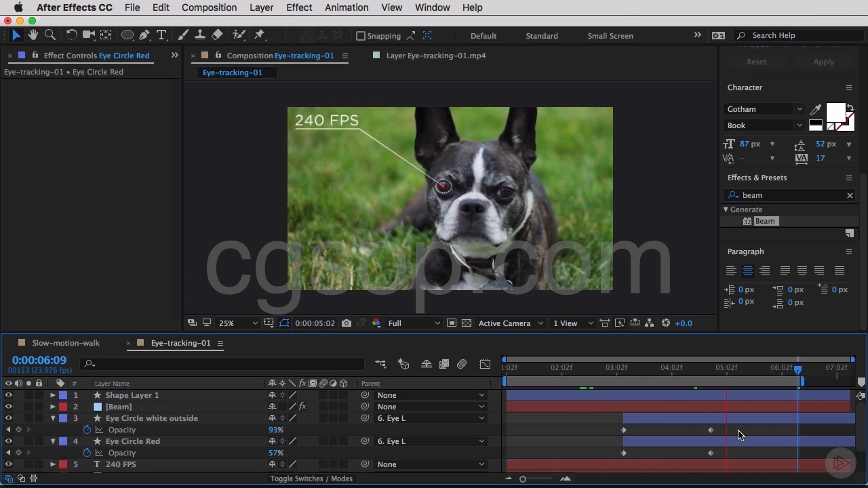Open the Graph Editor in timeline
868x488 pixels.
pyautogui.click(x=485, y=365)
